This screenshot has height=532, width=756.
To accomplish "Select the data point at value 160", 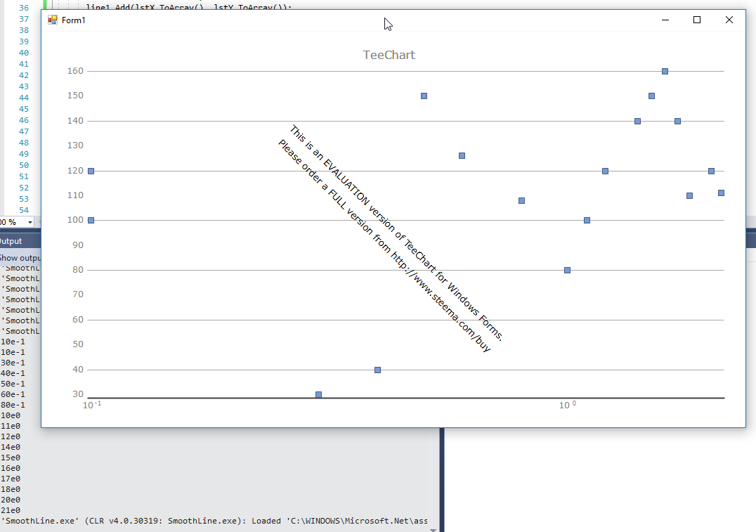I will pyautogui.click(x=665, y=72).
